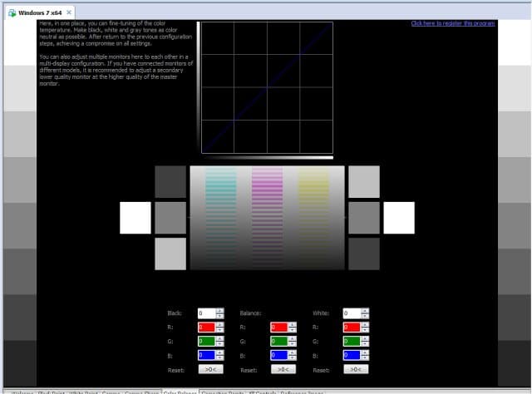532x394 pixels.
Task: Click the gamma curve grid graph
Action: tap(268, 87)
